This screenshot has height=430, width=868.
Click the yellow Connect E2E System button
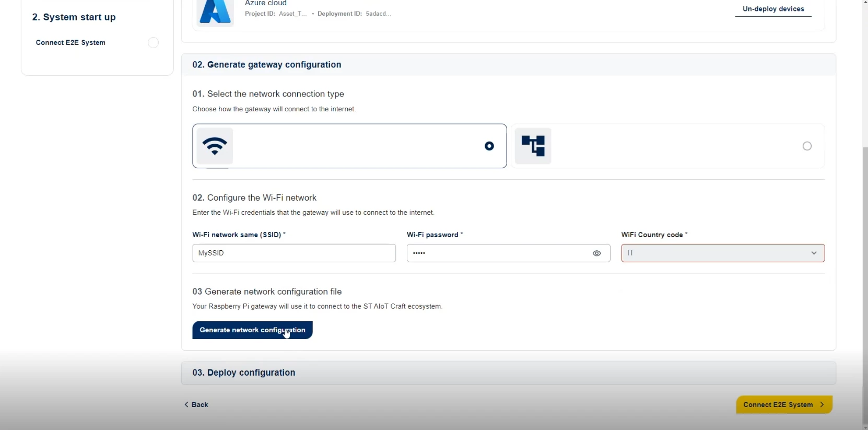click(784, 404)
